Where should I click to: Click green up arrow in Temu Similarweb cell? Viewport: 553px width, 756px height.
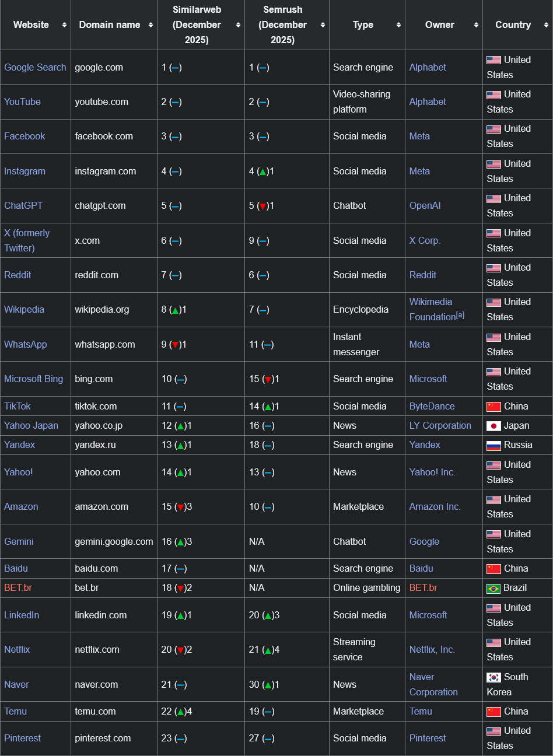click(180, 712)
